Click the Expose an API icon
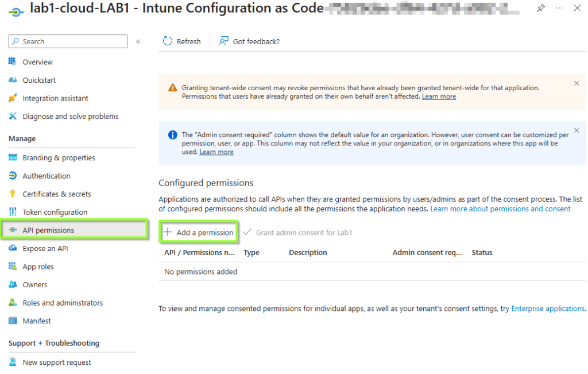This screenshot has height=374, width=588. pyautogui.click(x=13, y=248)
